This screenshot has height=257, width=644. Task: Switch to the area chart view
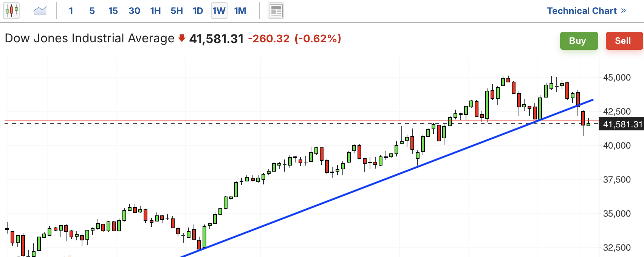pyautogui.click(x=40, y=11)
